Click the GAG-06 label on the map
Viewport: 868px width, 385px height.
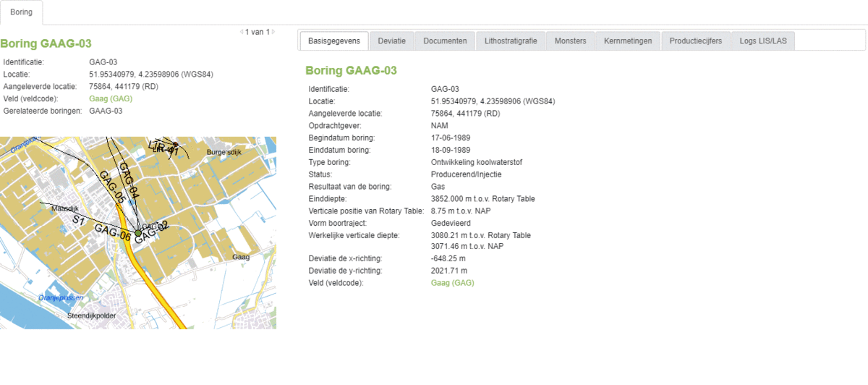coord(113,234)
